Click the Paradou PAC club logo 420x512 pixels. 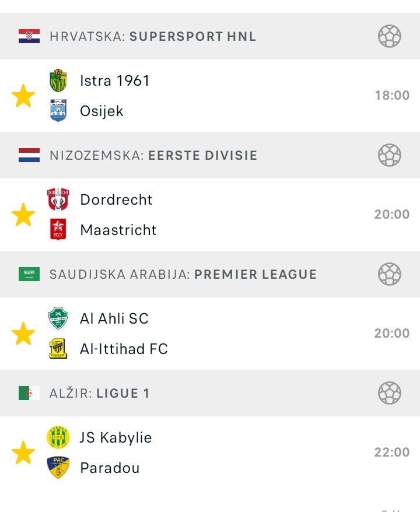58,468
